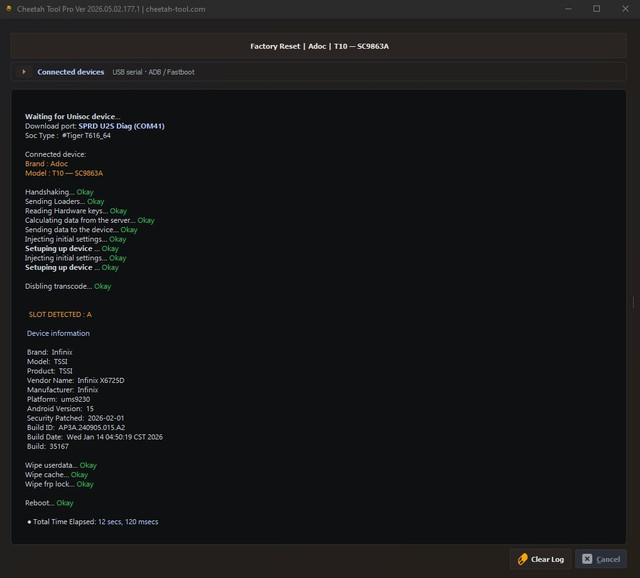Click the 'Wipe frp lock... Okay' line

59,484
